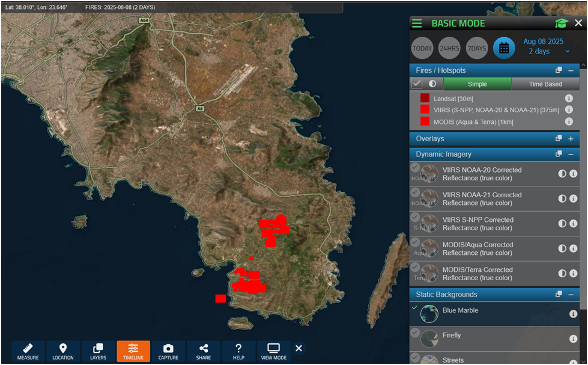Open the Share tool
Screen dimensions: 588x365
(x=203, y=351)
